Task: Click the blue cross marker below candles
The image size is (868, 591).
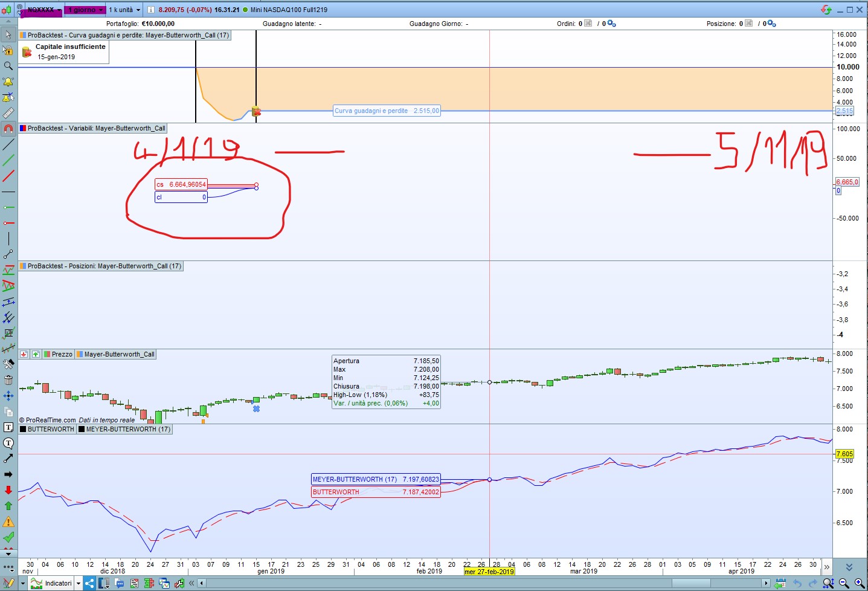Action: click(256, 409)
